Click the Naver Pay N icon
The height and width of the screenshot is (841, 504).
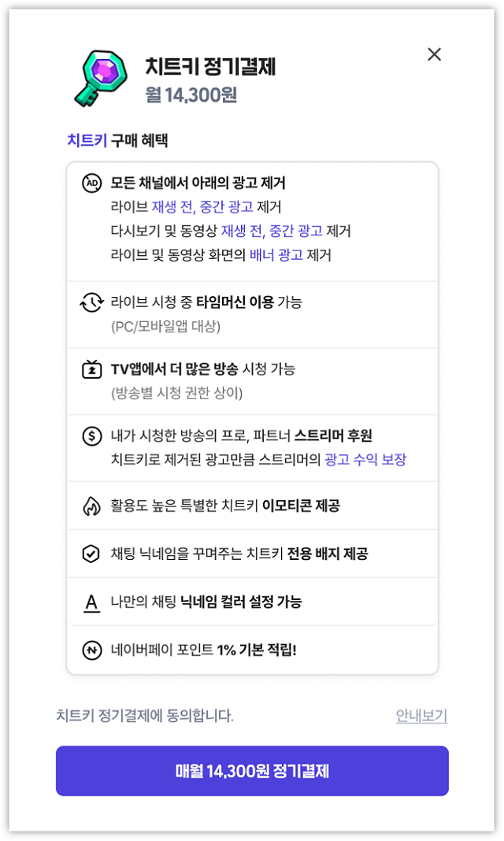91,650
